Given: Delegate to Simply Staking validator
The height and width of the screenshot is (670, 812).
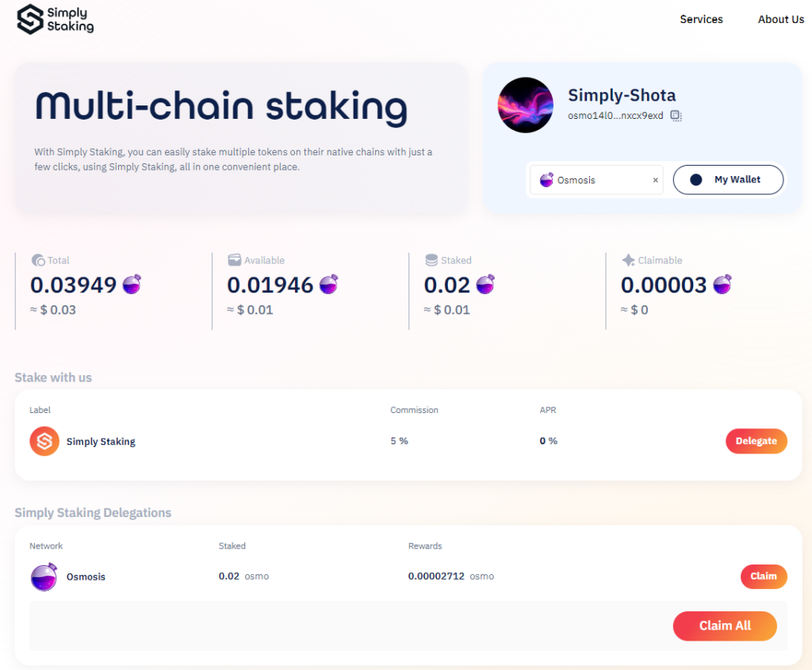Looking at the screenshot, I should tap(756, 441).
